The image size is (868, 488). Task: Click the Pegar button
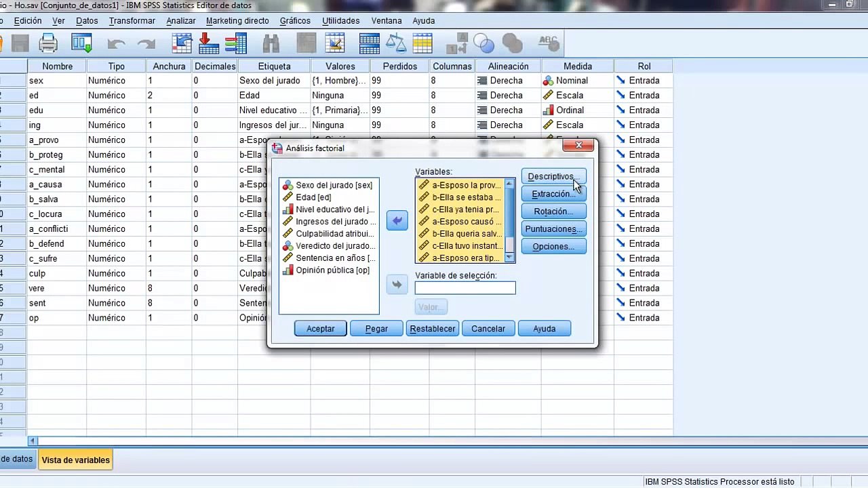point(377,329)
